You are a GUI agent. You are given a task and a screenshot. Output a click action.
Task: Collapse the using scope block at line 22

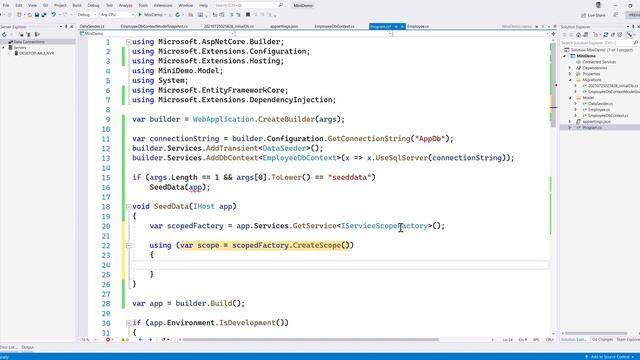click(129, 245)
